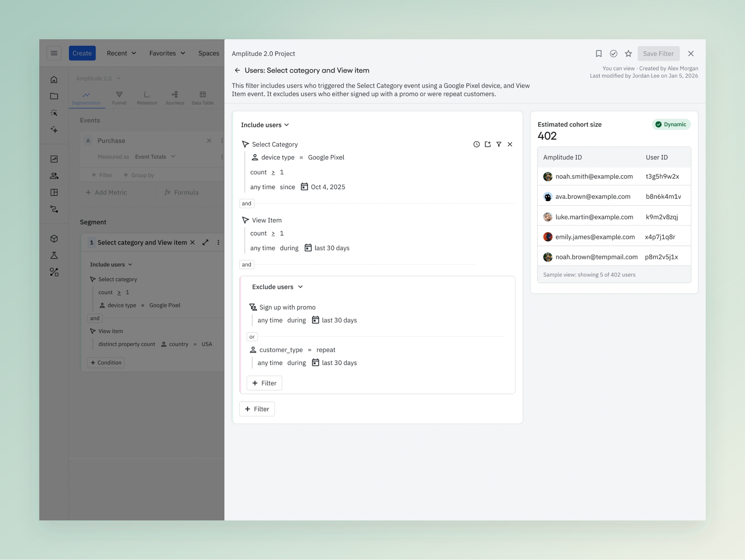Image resolution: width=745 pixels, height=560 pixels.
Task: Click Add Metric in Events section
Action: point(106,193)
